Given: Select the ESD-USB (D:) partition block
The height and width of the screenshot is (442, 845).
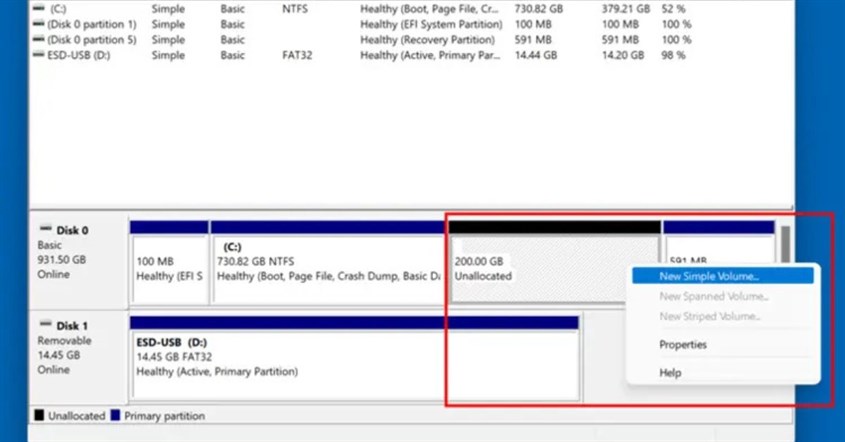Looking at the screenshot, I should click(x=355, y=358).
